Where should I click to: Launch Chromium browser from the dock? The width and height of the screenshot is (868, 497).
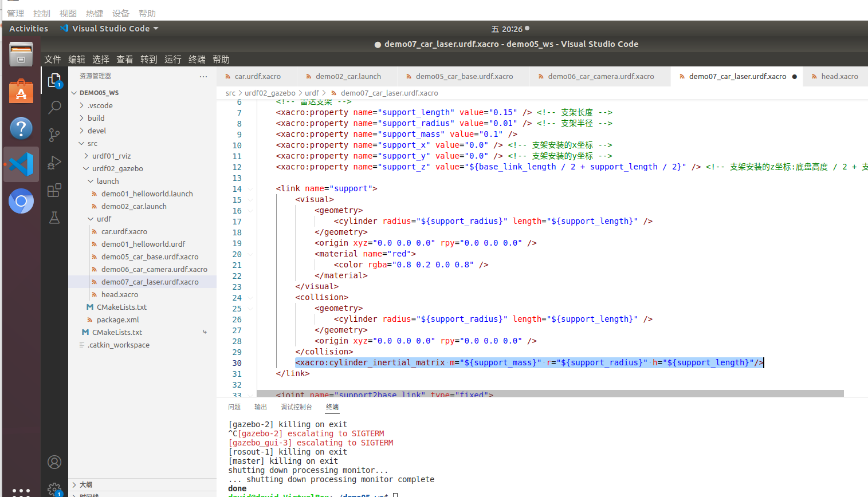(x=21, y=201)
